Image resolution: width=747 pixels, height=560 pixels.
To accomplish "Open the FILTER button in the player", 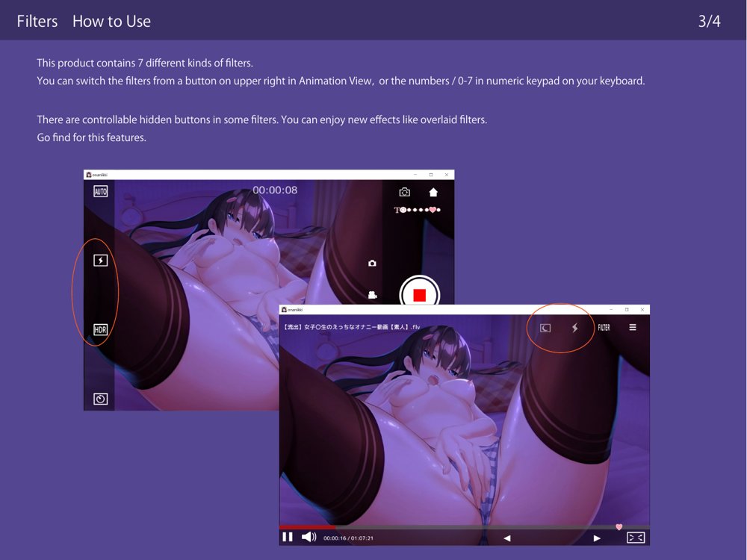I will click(x=604, y=328).
